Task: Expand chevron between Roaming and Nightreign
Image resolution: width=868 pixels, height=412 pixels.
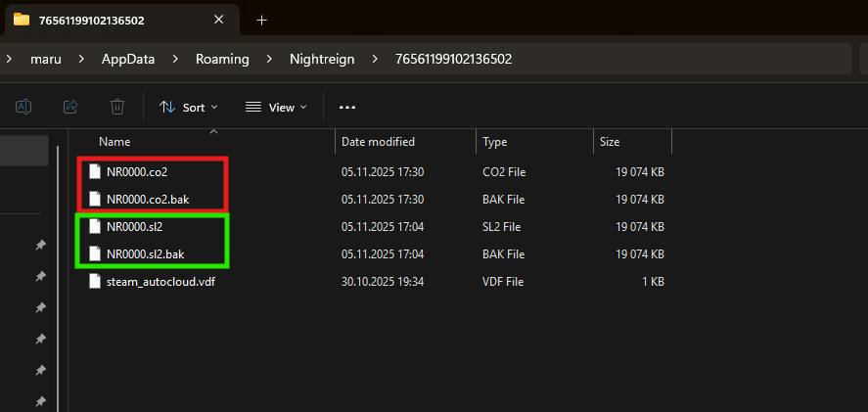Action: point(269,59)
